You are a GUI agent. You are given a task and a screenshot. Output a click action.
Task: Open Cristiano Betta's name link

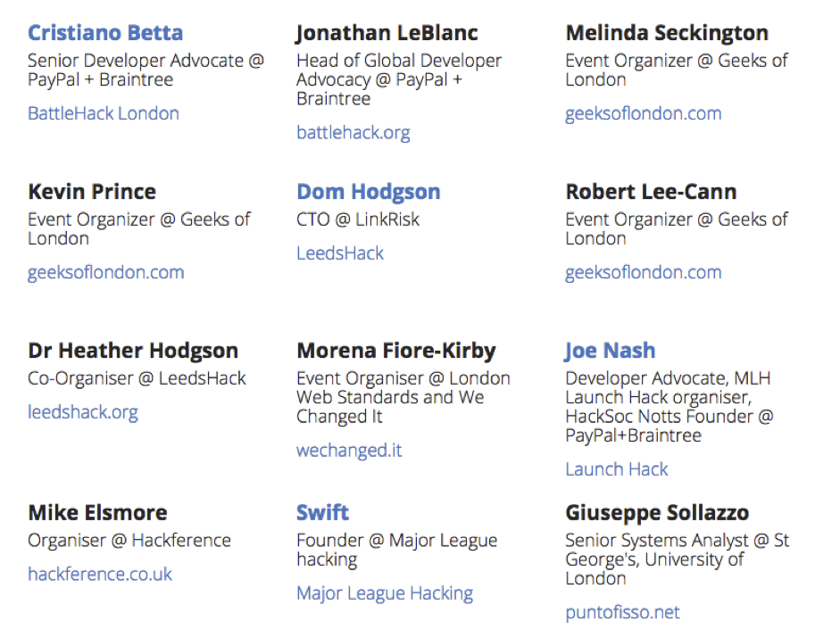click(x=105, y=33)
